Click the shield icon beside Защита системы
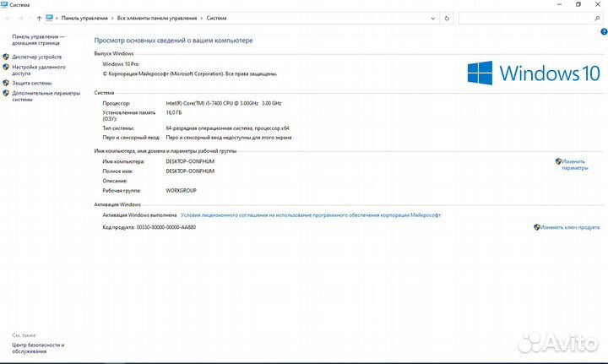 (x=6, y=83)
